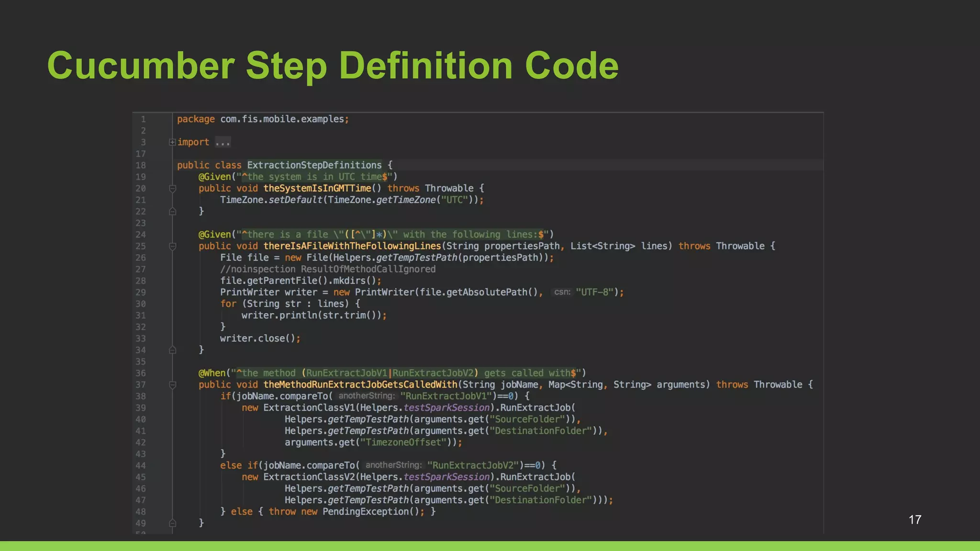Click "SourceFolder" string on line 40
Screen dimensions: 980x551
527,419
